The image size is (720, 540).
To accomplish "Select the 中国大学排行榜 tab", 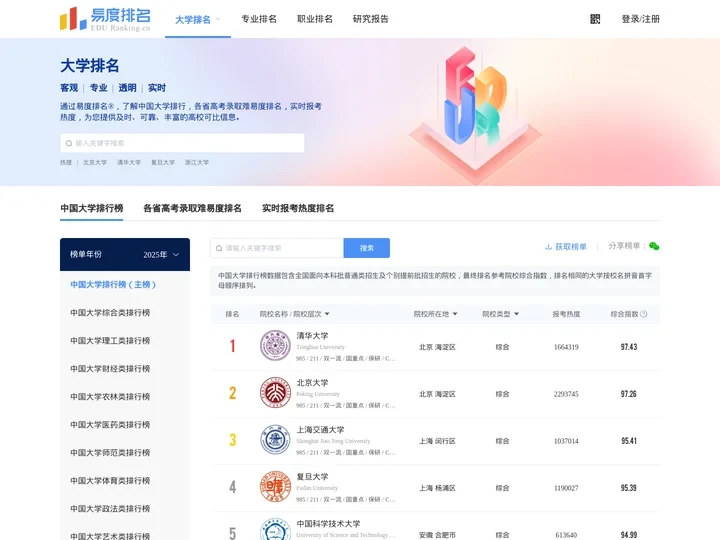I will pyautogui.click(x=91, y=208).
